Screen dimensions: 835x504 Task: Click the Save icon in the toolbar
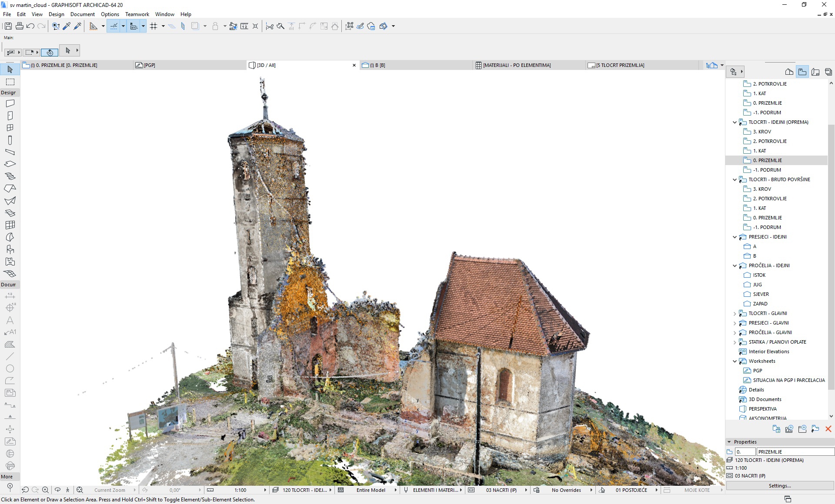pos(8,26)
